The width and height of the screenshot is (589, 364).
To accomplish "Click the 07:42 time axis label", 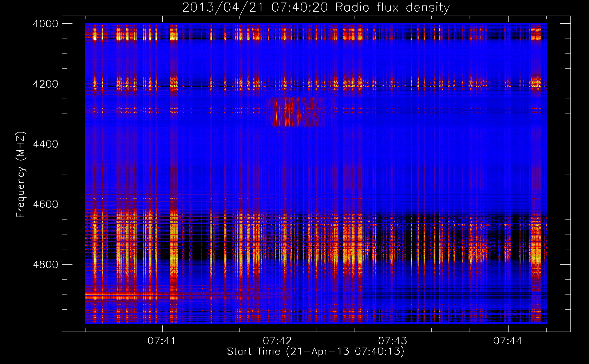I will [277, 341].
